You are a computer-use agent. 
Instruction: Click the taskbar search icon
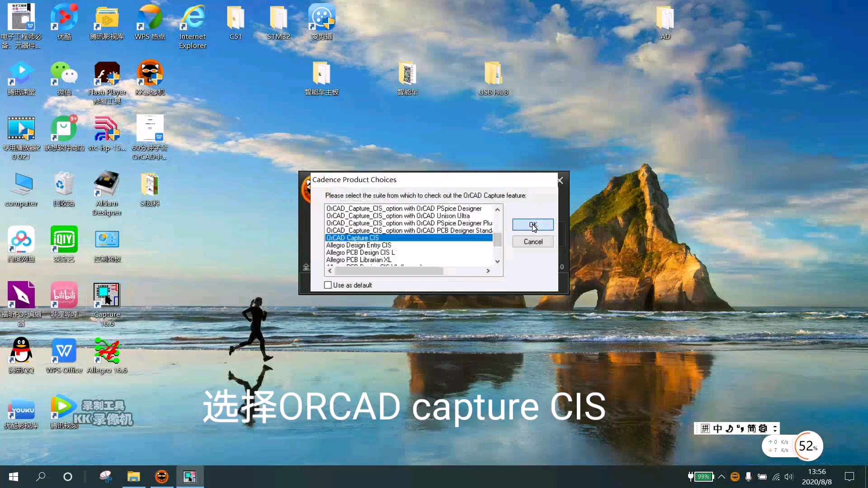click(x=40, y=477)
